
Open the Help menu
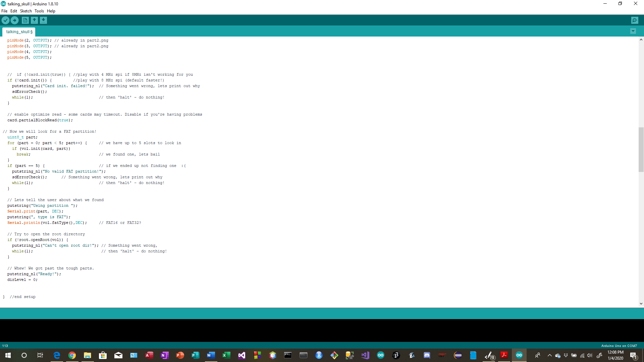coord(51,11)
